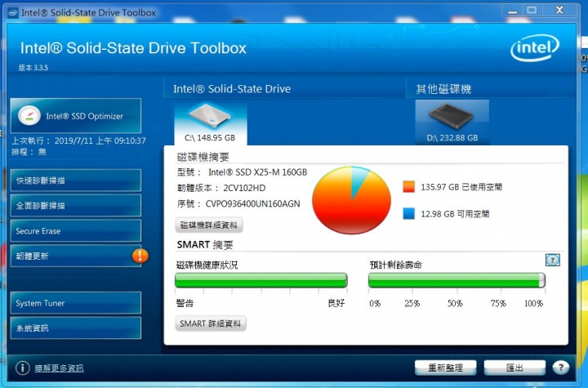This screenshot has height=388, width=588.
Task: Click the Toolbox app icon in title bar
Action: pyautogui.click(x=13, y=13)
